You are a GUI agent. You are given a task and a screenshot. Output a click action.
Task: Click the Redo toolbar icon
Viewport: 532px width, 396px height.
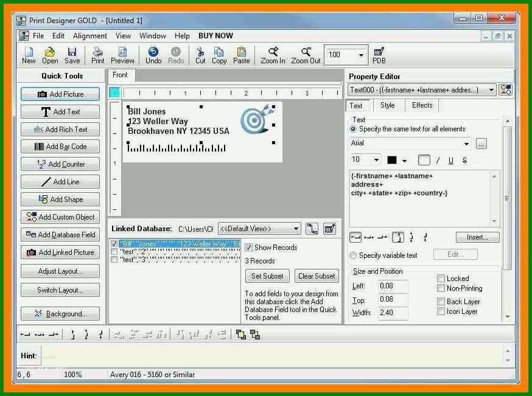176,55
